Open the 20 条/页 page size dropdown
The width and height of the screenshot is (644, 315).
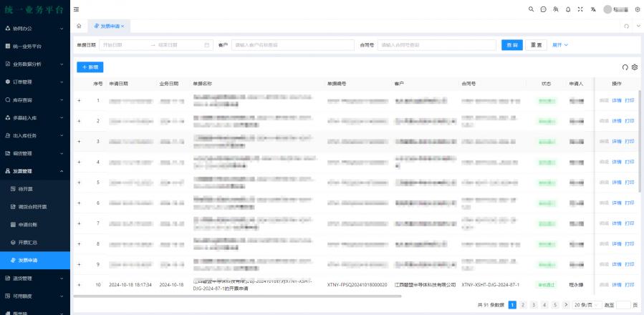click(x=587, y=305)
